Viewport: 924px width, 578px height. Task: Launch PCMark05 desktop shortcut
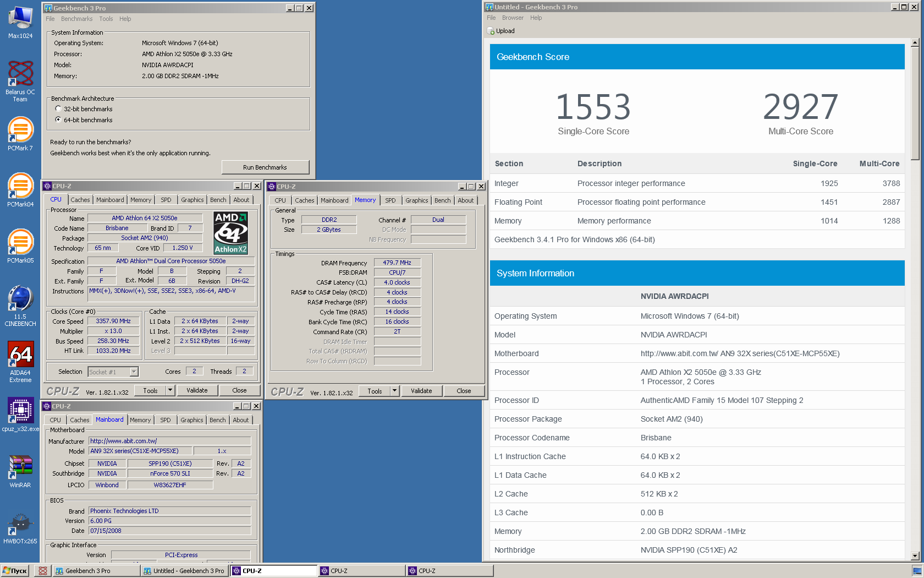tap(20, 246)
